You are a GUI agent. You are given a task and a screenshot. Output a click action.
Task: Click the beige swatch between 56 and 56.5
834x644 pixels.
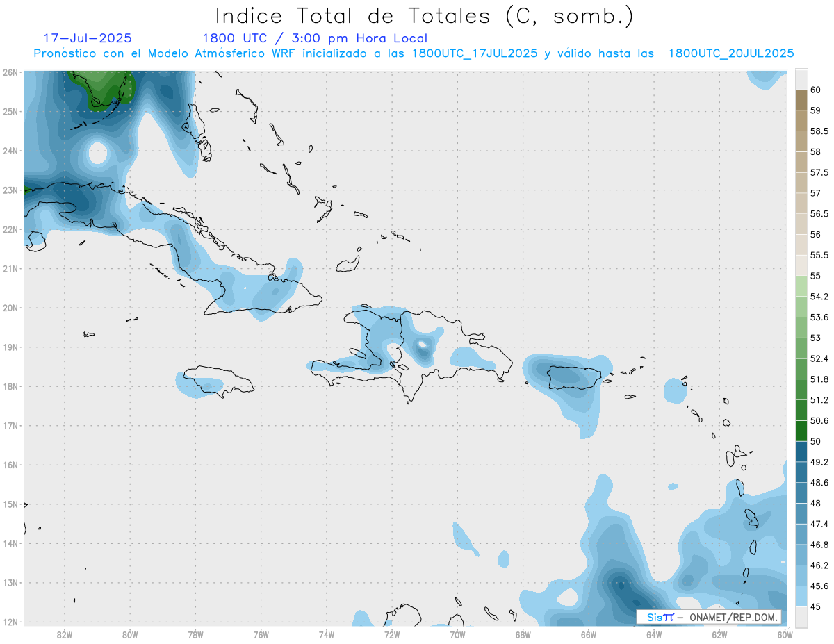pyautogui.click(x=801, y=224)
